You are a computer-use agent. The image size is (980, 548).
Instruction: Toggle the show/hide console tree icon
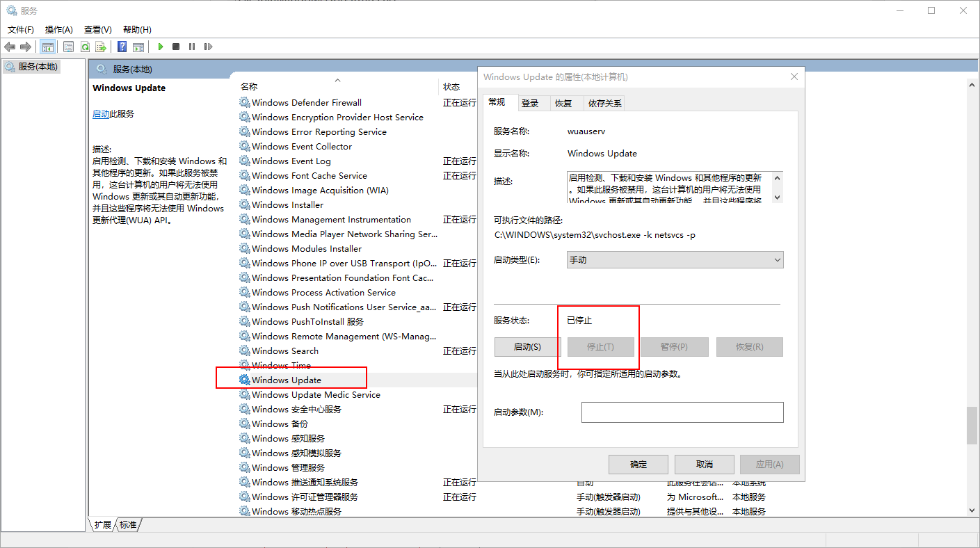click(48, 47)
